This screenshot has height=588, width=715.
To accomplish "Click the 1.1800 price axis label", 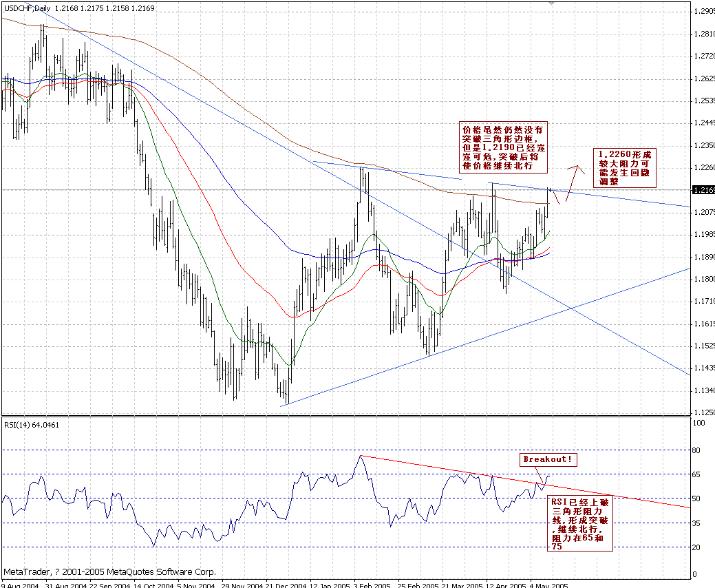I will 704,279.
